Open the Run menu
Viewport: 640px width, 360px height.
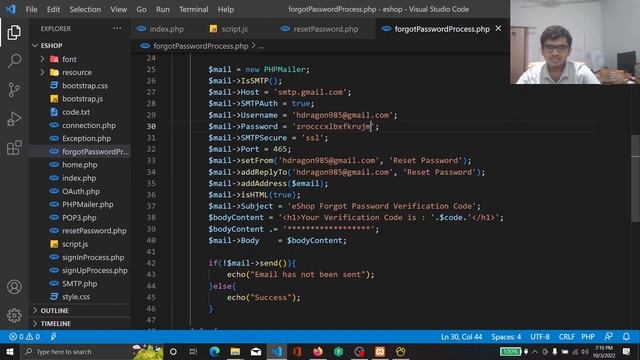click(162, 9)
